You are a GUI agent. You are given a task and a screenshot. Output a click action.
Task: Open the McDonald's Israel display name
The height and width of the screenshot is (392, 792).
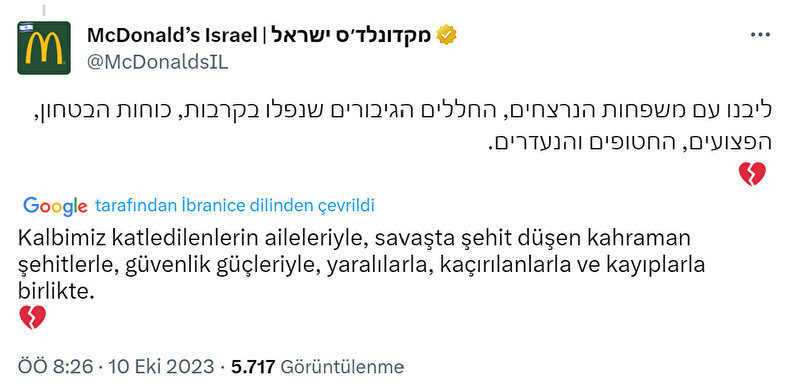pos(173,35)
